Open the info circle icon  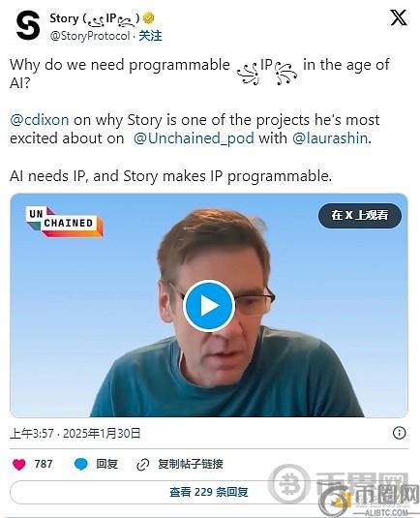[400, 433]
